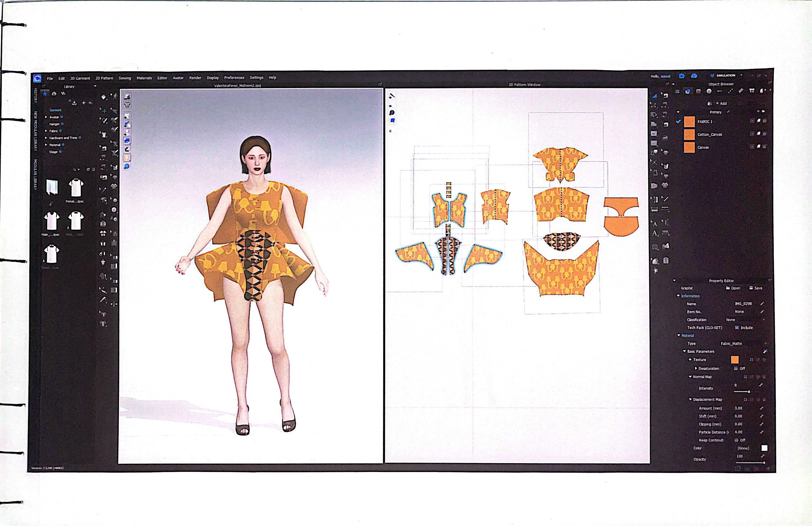This screenshot has width=812, height=526.
Task: Expand the Avatar folder in Library
Action: click(x=46, y=117)
